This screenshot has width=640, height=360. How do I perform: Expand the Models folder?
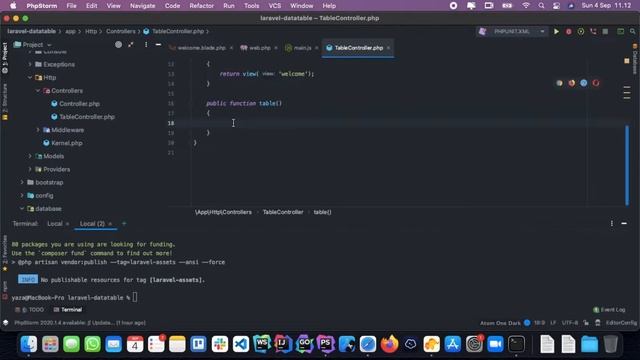pos(30,156)
